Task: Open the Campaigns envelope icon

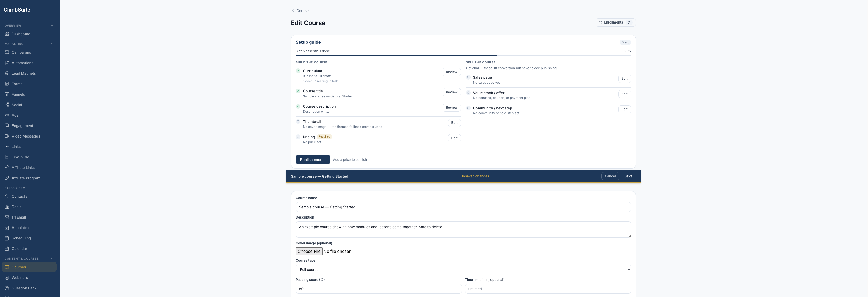Action: pyautogui.click(x=7, y=52)
